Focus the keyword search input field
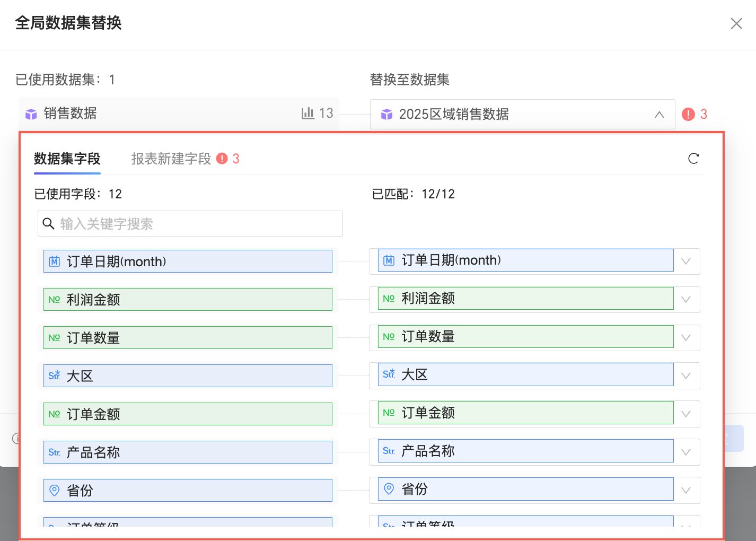 196,224
